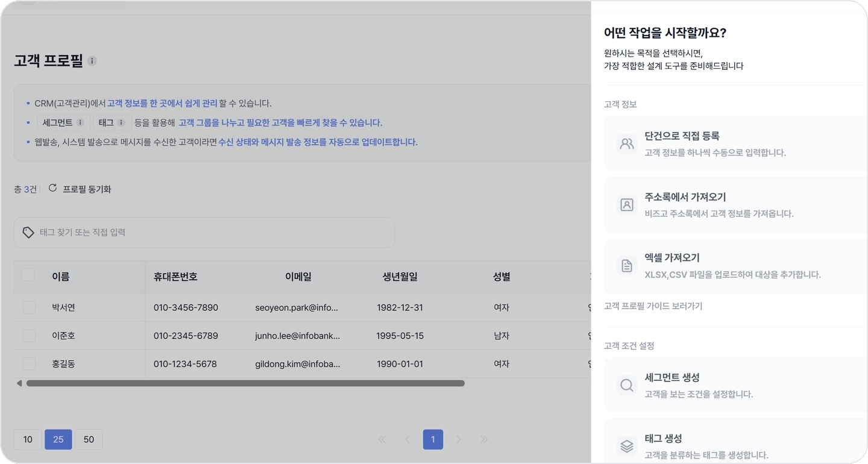
Task: Click phone number 010-1234-5678
Action: click(185, 364)
